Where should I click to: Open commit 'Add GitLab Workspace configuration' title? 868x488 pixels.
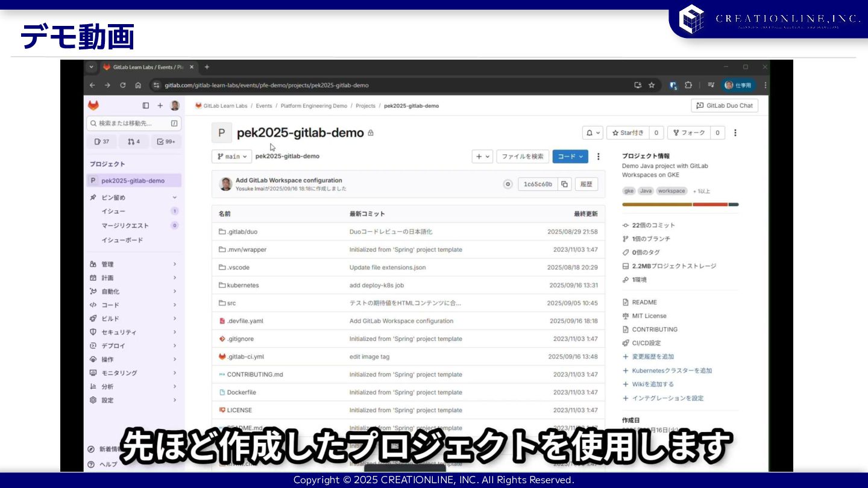tap(289, 180)
